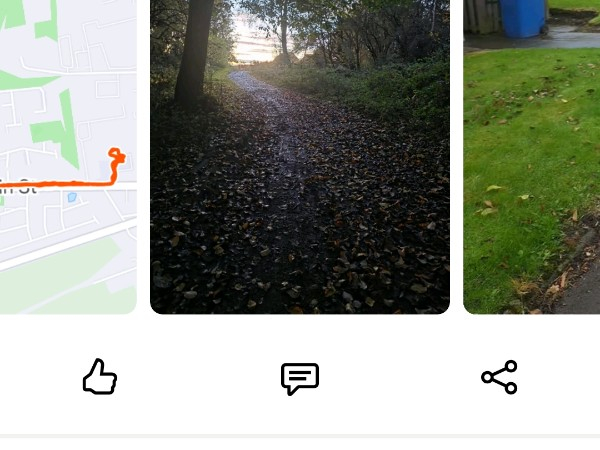Open comments via the speech bubble icon

tap(300, 378)
